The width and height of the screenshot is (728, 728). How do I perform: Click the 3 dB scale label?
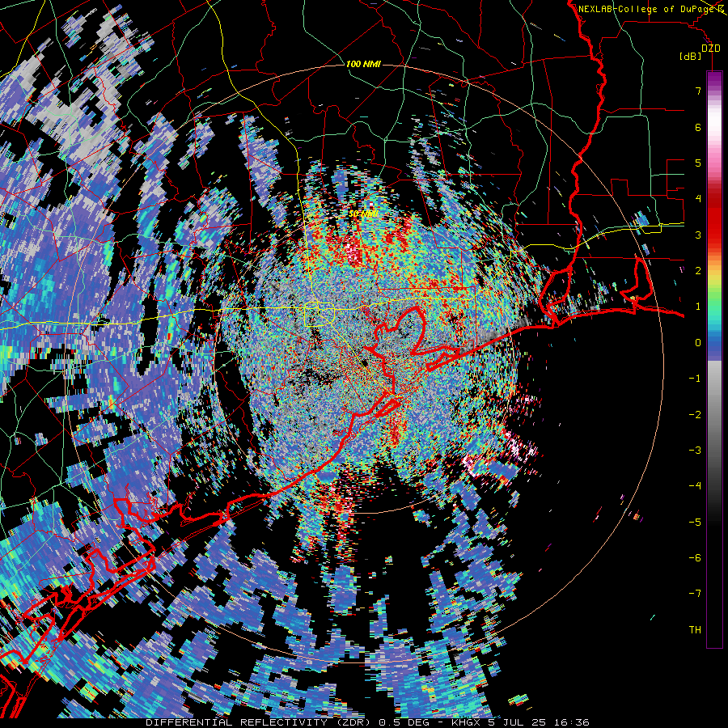pos(698,235)
